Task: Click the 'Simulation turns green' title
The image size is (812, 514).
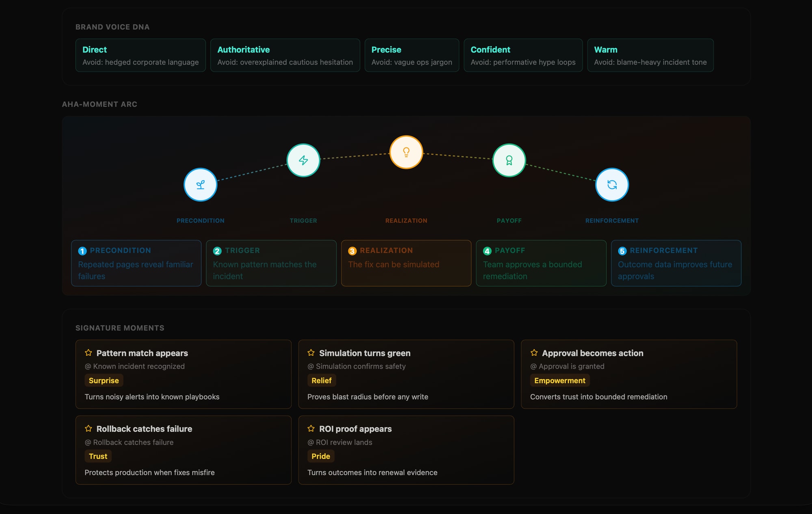Action: [x=365, y=353]
